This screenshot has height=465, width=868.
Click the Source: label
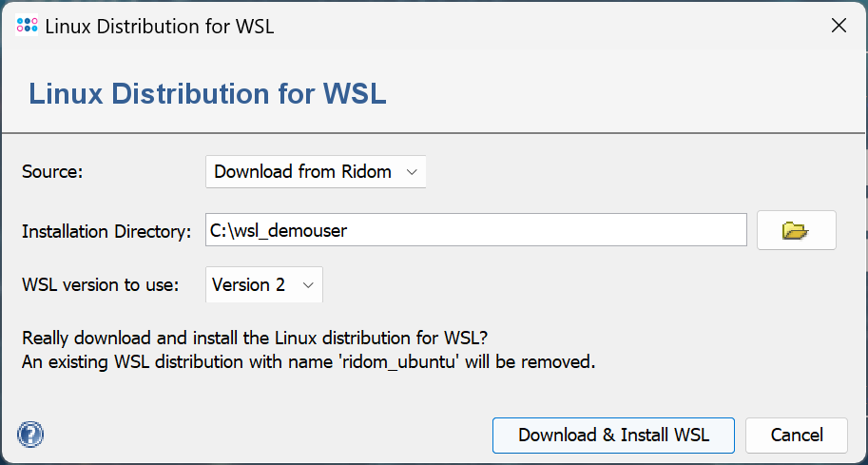52,172
